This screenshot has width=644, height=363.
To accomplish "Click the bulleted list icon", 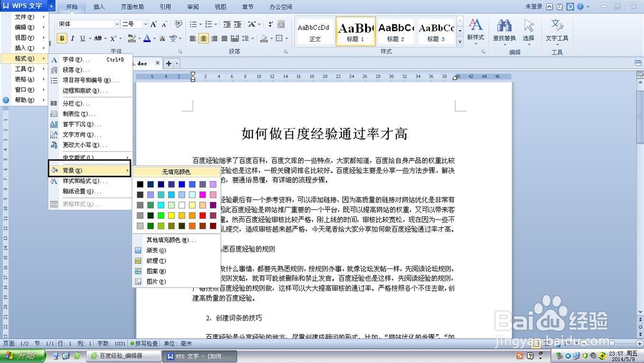I will point(193,24).
